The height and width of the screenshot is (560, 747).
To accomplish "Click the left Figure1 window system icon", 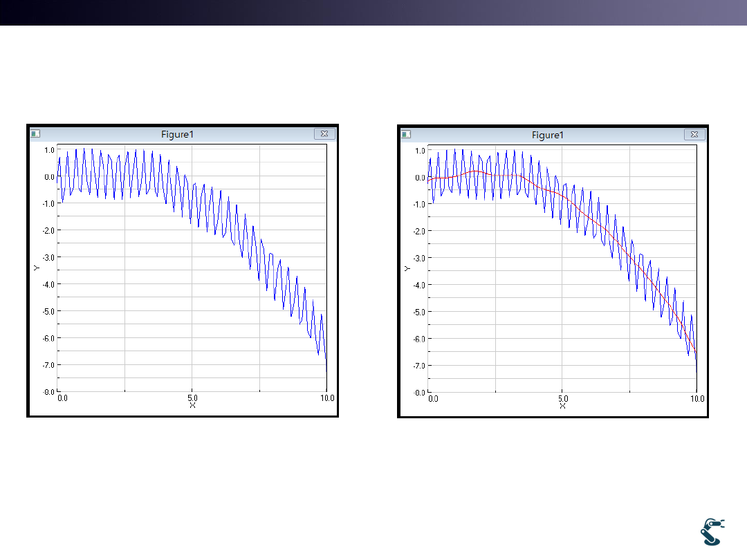I will 36,134.
